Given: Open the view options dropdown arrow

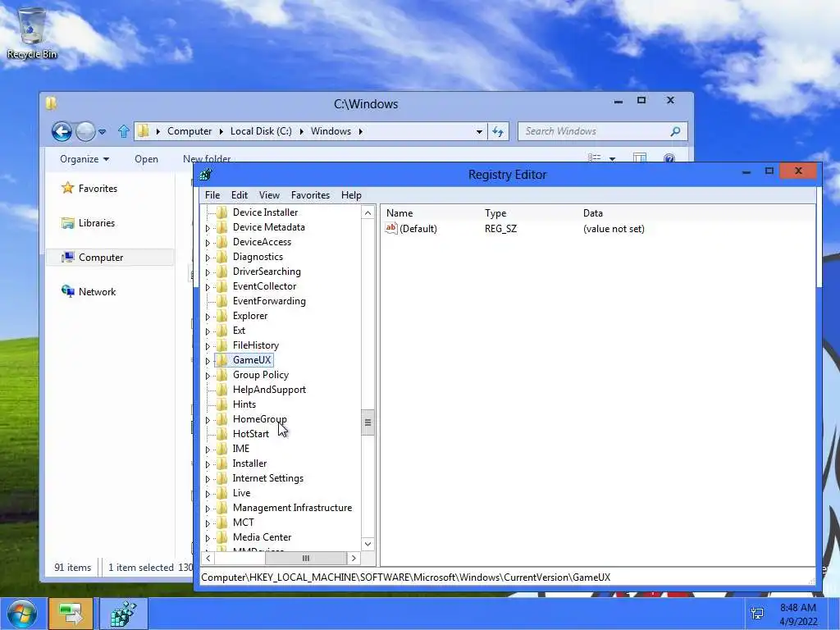Looking at the screenshot, I should (612, 159).
